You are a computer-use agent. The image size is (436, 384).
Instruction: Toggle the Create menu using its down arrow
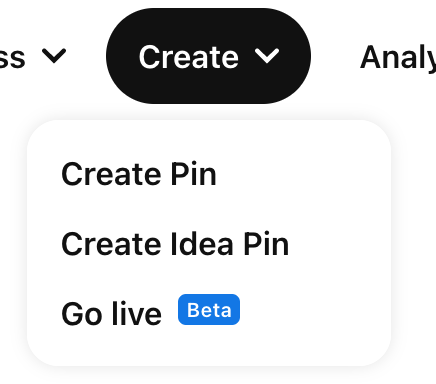(x=267, y=56)
